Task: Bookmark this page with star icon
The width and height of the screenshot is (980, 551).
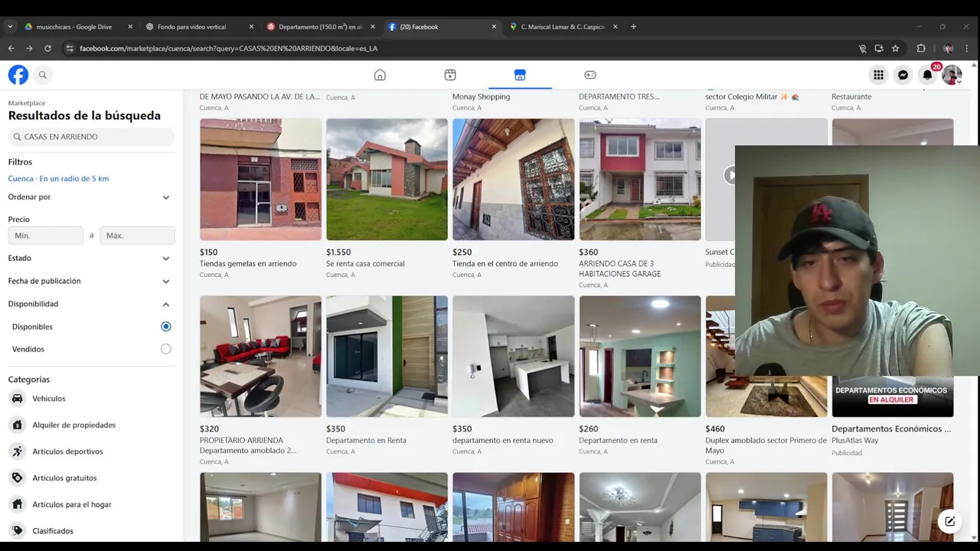Action: point(895,48)
